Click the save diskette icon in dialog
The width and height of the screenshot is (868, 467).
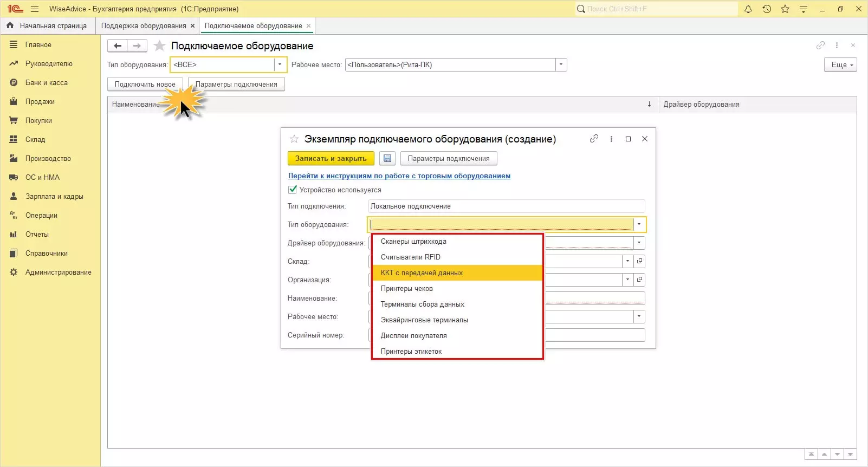[x=387, y=158]
